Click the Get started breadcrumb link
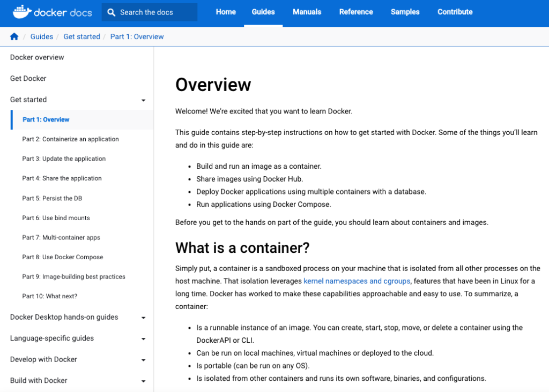This screenshot has height=392, width=549. (x=81, y=37)
